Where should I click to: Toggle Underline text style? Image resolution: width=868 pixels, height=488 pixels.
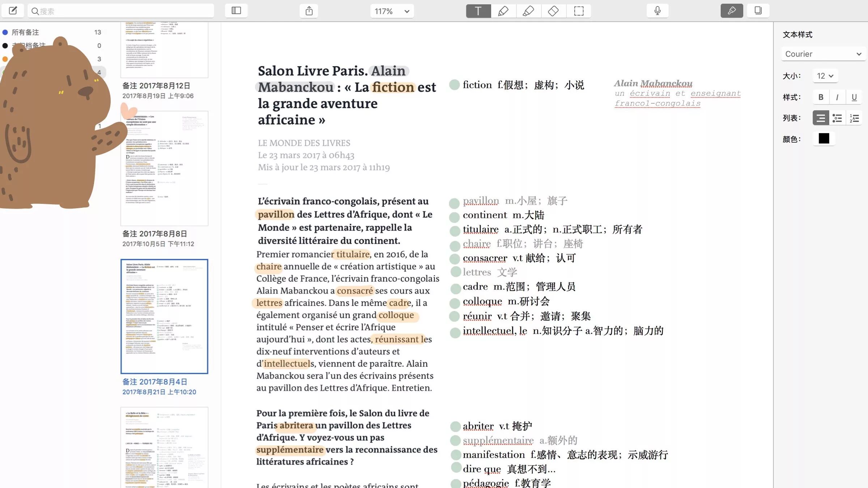pyautogui.click(x=854, y=97)
